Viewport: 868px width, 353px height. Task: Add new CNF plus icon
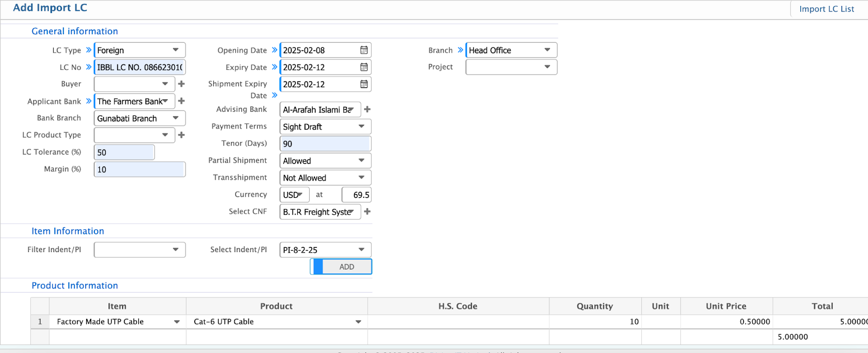[x=367, y=211]
